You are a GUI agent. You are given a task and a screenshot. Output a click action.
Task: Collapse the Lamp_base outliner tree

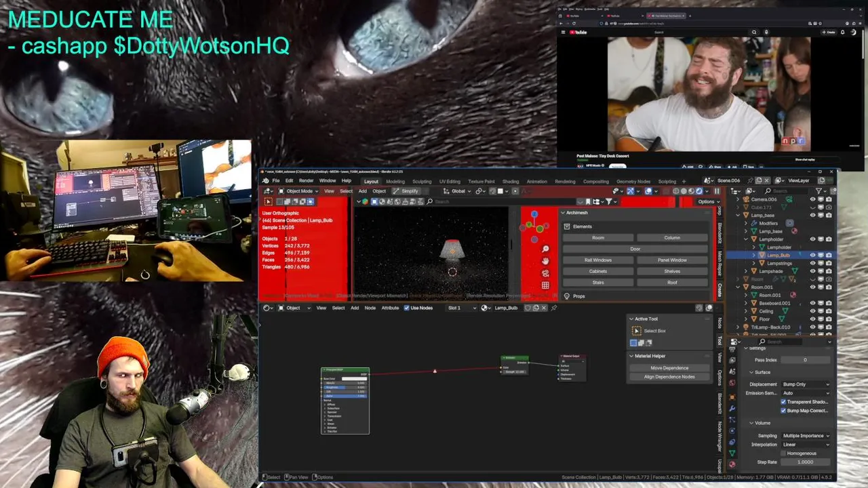[738, 216]
